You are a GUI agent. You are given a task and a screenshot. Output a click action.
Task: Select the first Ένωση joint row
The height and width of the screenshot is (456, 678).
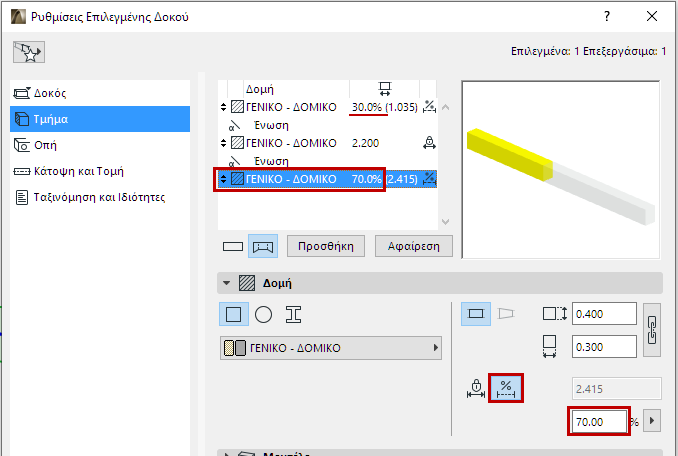tap(328, 125)
